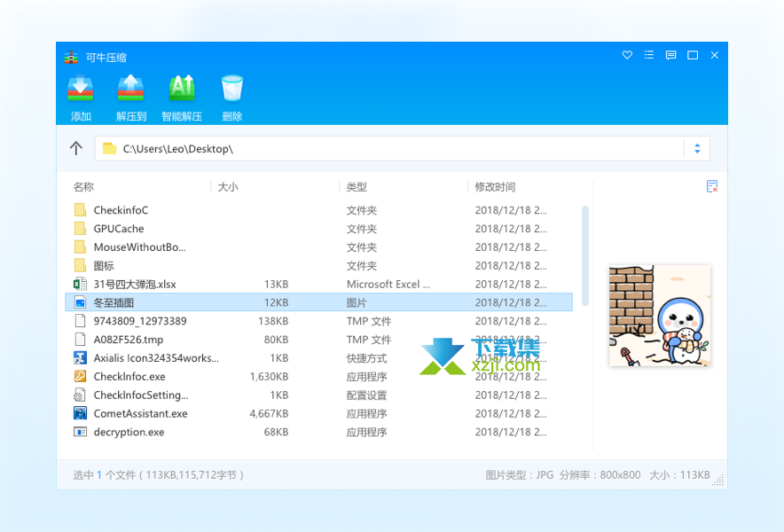Select file name 31号四大弹泡.xlsx
Image resolution: width=784 pixels, height=532 pixels.
tap(135, 284)
